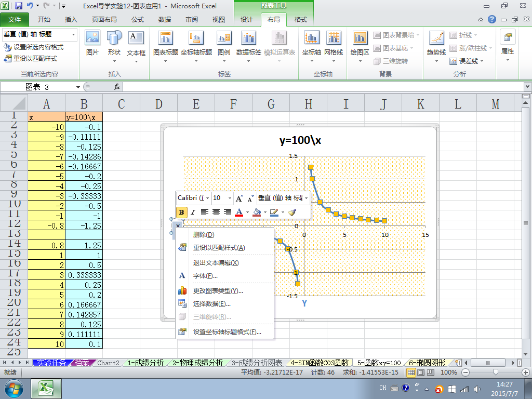Open the data labels (数据标签) menu

pos(249,46)
